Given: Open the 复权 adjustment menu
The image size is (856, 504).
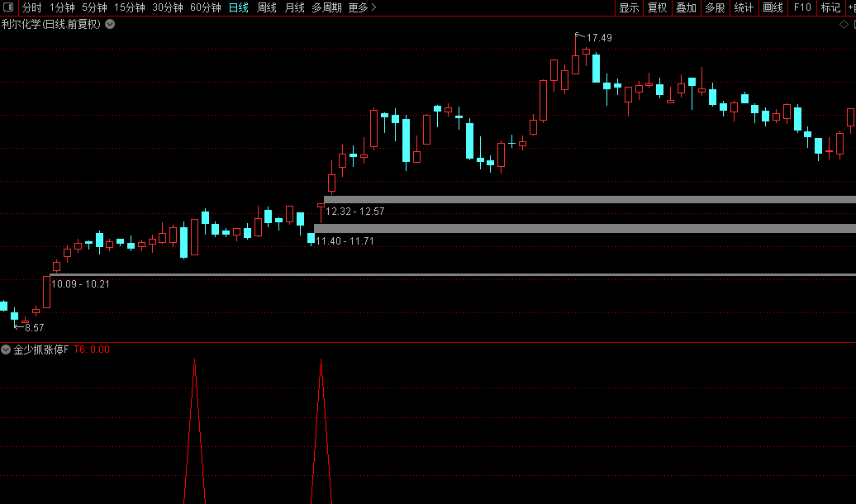Looking at the screenshot, I should [x=658, y=7].
